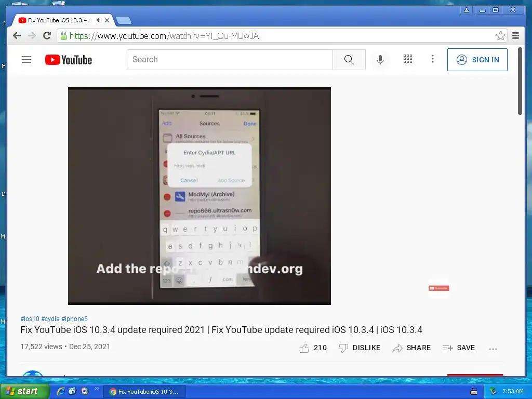Screen dimensions: 532x399
Task: Click the video player to pause
Action: pyautogui.click(x=199, y=196)
